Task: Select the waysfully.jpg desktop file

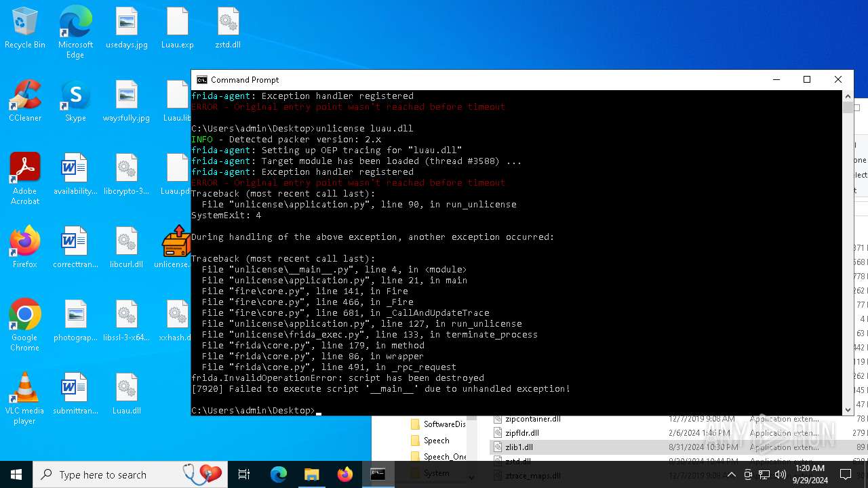Action: 127,101
